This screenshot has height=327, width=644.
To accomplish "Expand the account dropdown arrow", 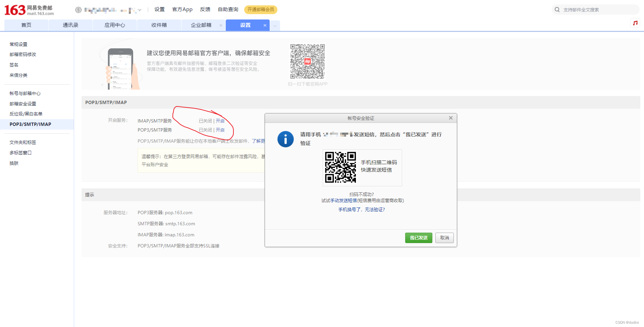I will (140, 10).
